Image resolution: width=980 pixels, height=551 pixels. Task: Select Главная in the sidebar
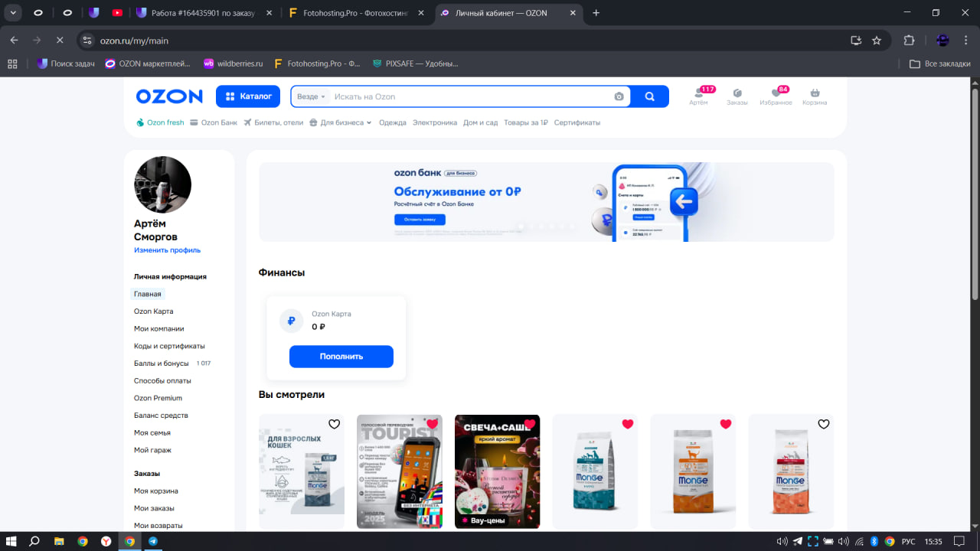pyautogui.click(x=148, y=294)
